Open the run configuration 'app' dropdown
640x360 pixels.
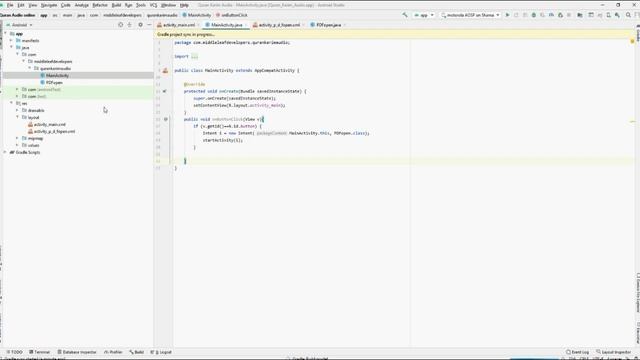[x=424, y=15]
